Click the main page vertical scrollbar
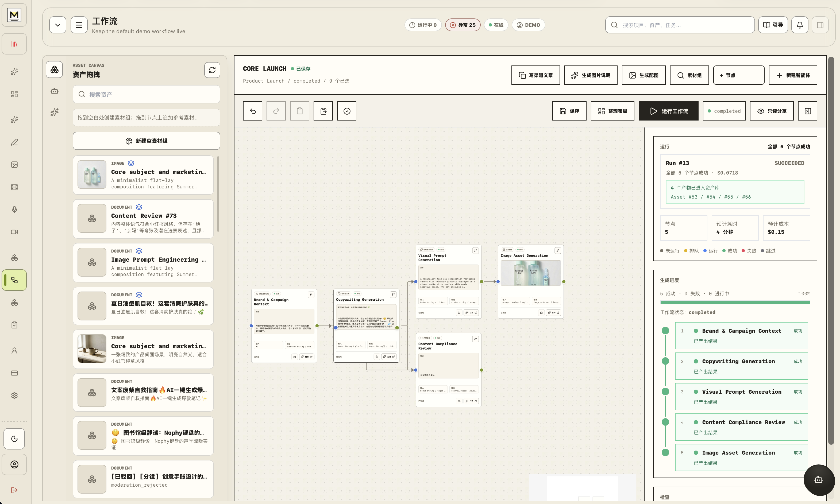 coord(831,251)
